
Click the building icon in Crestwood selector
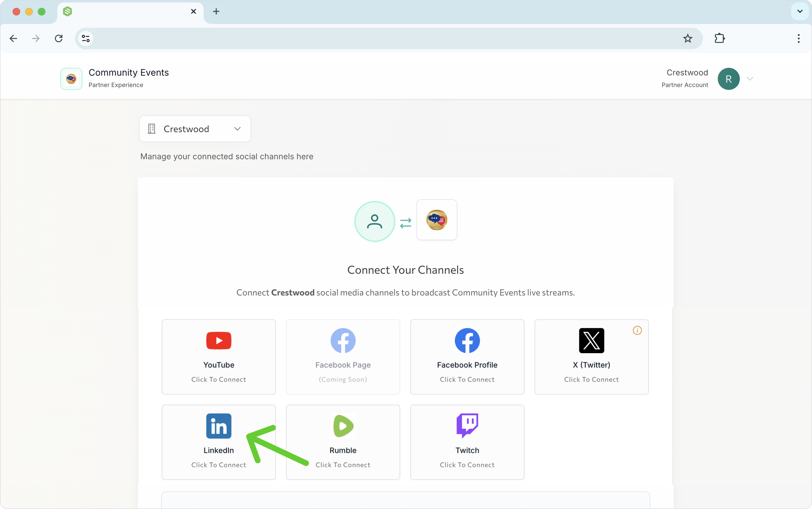[x=151, y=129]
